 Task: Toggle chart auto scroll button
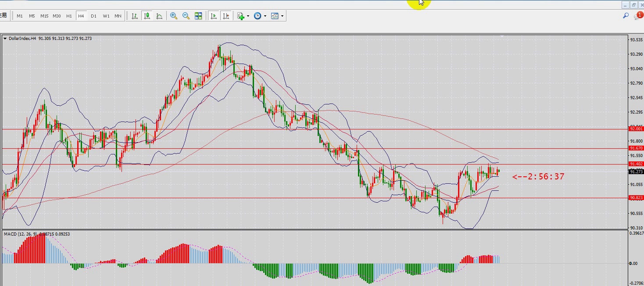point(214,16)
